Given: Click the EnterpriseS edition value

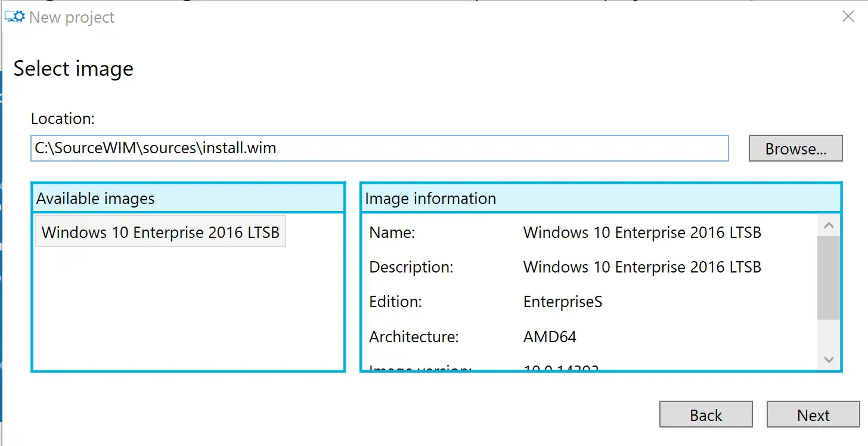Looking at the screenshot, I should tap(563, 302).
